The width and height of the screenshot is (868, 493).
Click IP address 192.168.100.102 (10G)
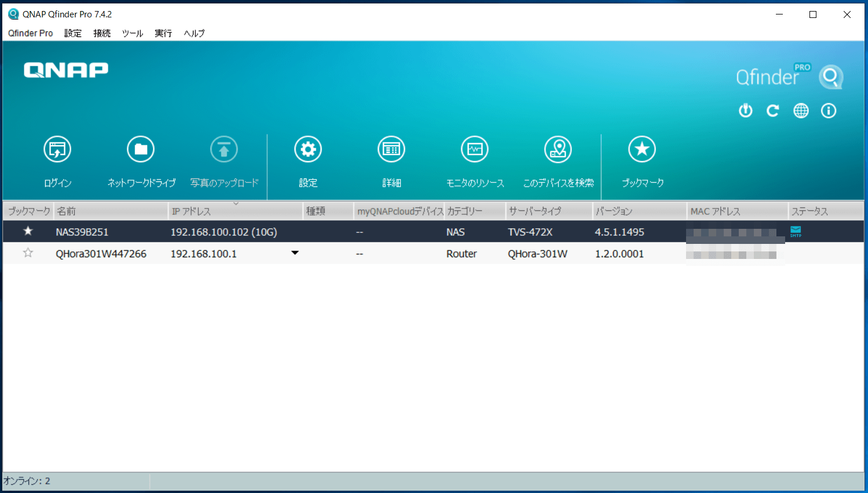pos(224,232)
